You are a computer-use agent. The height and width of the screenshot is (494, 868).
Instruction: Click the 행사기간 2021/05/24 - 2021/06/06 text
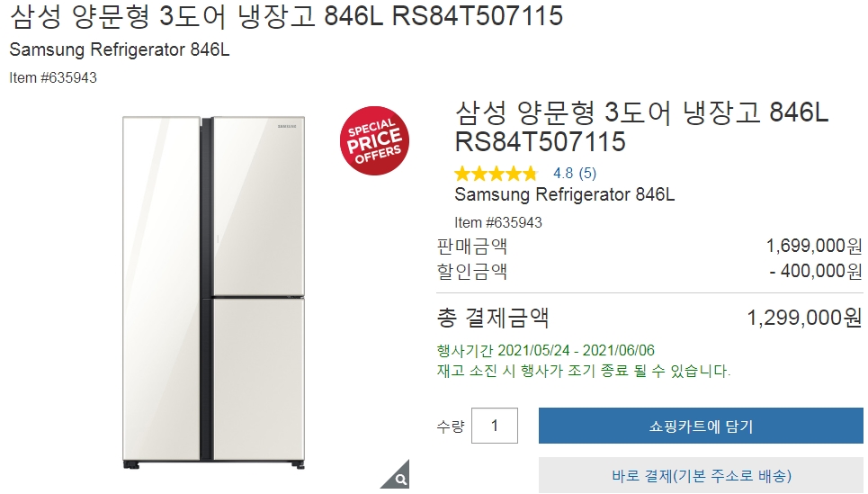545,351
